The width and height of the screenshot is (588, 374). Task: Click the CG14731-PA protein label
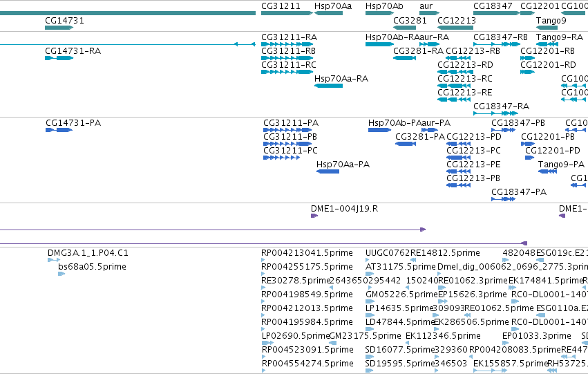pyautogui.click(x=73, y=123)
